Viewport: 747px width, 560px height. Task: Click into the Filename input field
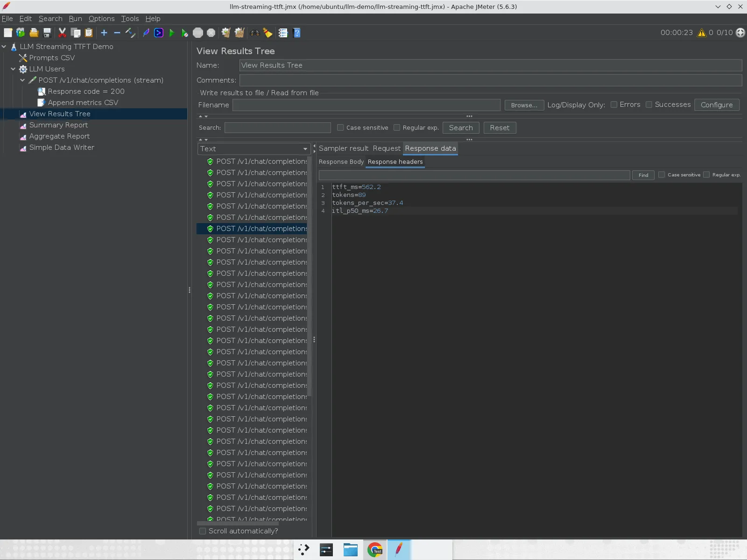[x=366, y=105]
